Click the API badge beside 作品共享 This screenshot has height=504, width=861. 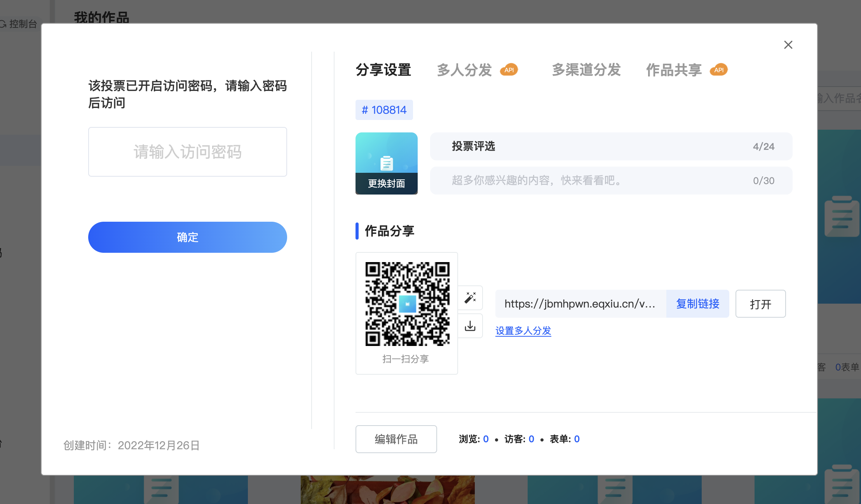pyautogui.click(x=719, y=70)
